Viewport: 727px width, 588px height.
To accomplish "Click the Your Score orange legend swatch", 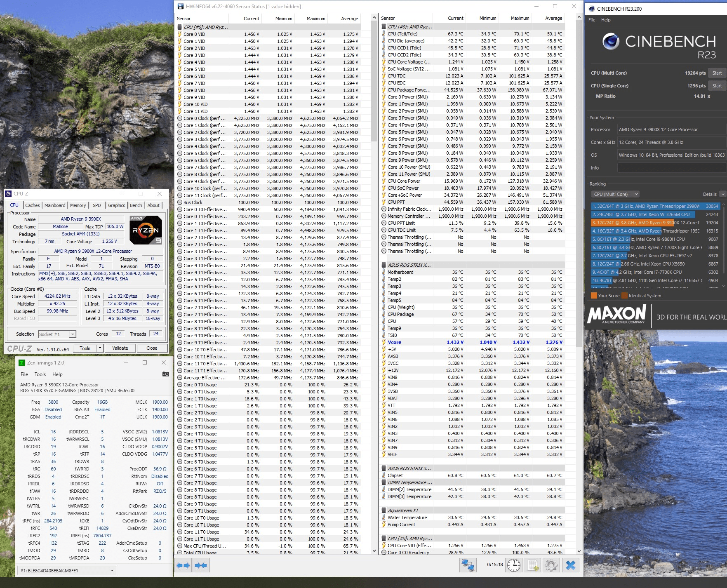I will (594, 296).
